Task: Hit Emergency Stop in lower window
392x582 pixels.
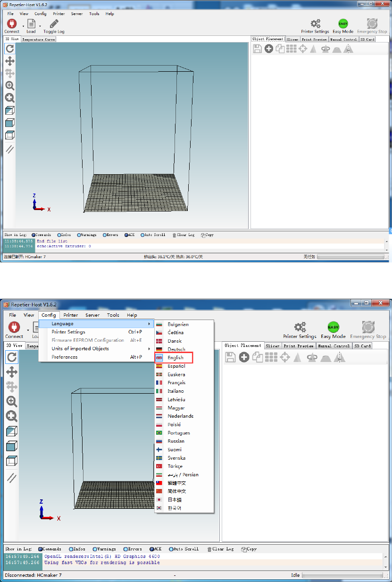Action: point(368,328)
